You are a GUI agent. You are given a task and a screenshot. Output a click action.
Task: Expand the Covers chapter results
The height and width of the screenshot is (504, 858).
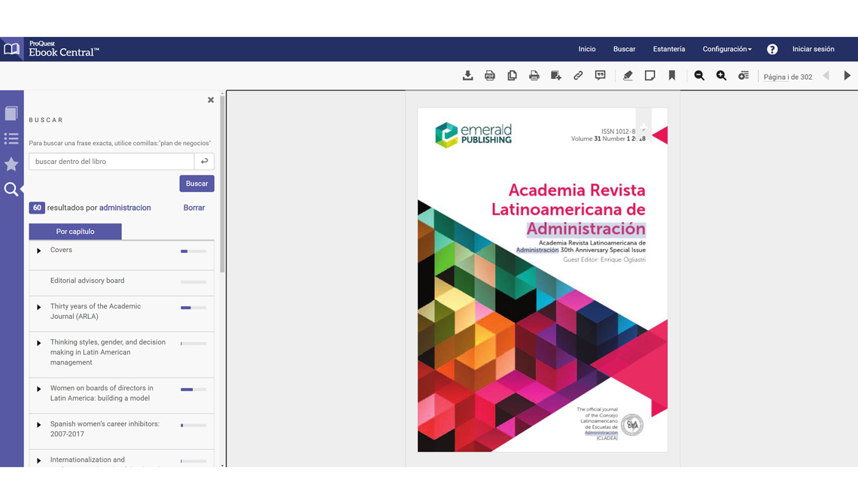[x=39, y=251]
